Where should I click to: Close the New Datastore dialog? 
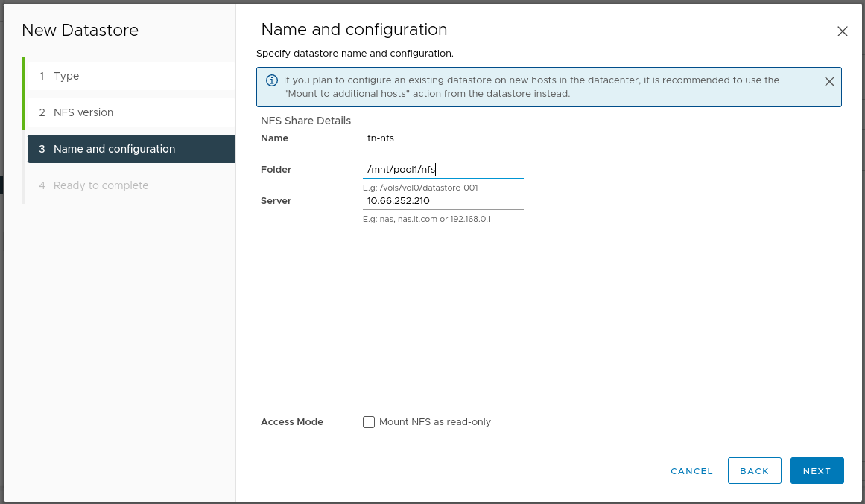coord(843,31)
